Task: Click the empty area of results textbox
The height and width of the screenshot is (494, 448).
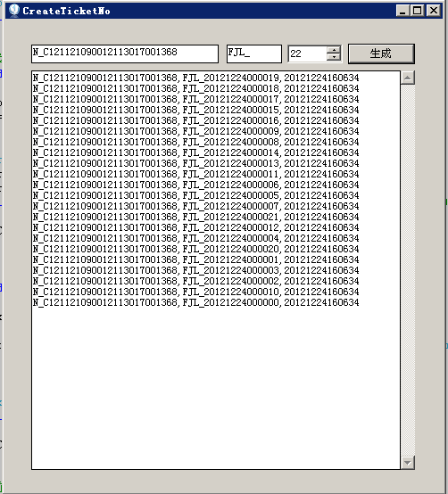Action: click(x=216, y=388)
